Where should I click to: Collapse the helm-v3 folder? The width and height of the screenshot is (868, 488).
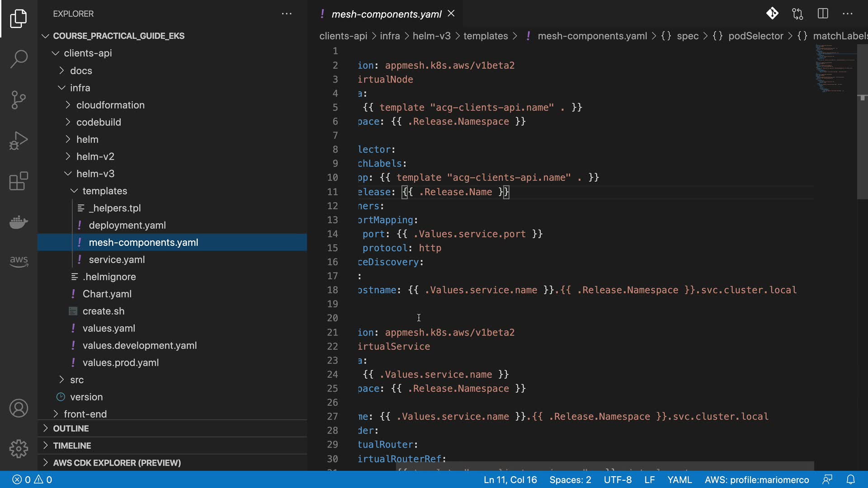[95, 174]
